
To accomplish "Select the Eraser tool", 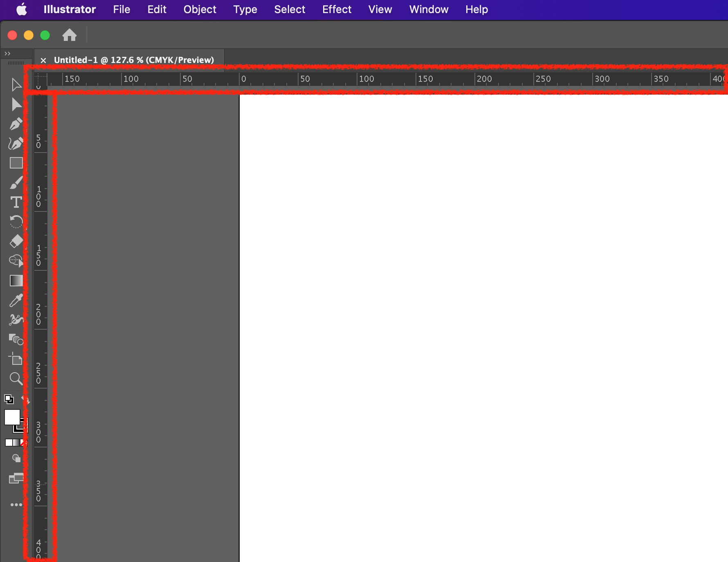I will point(16,241).
